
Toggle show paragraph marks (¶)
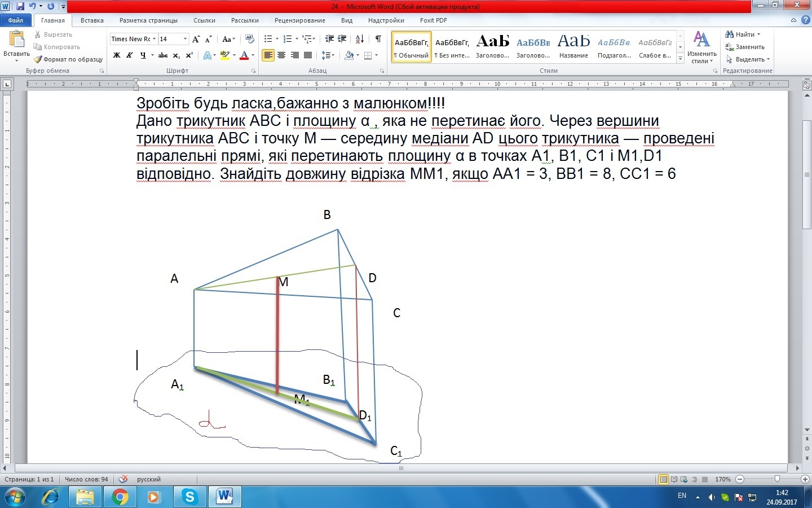(378, 39)
